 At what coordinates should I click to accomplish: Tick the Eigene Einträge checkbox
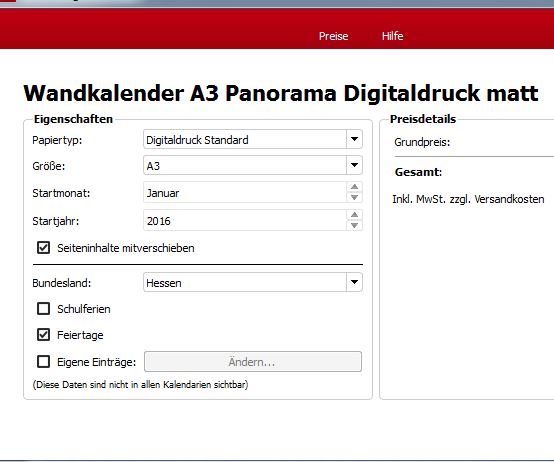click(43, 361)
